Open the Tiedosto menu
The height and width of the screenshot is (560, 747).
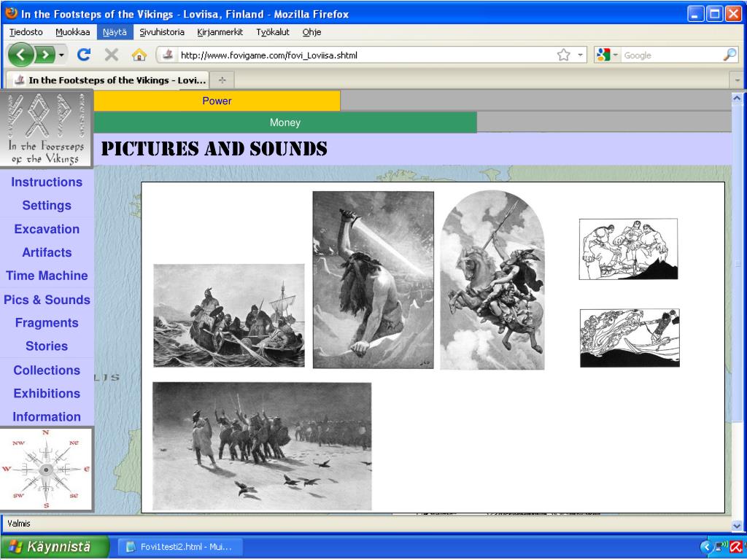[x=26, y=32]
